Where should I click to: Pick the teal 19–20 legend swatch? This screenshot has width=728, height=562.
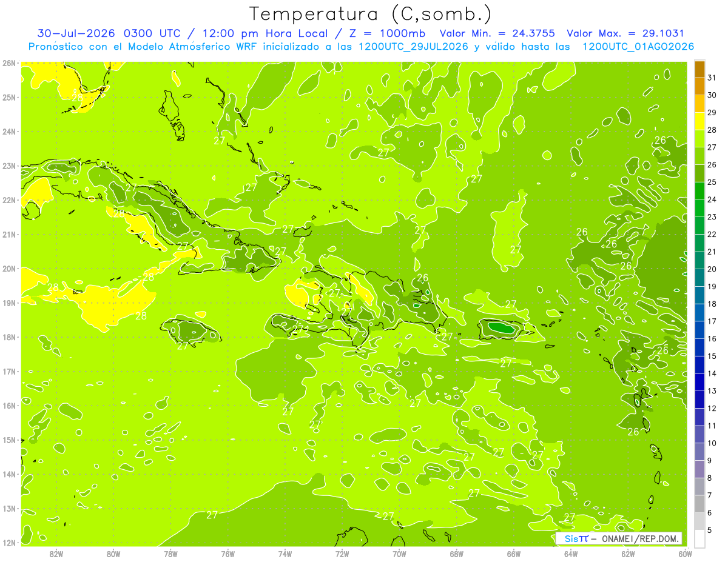click(699, 278)
